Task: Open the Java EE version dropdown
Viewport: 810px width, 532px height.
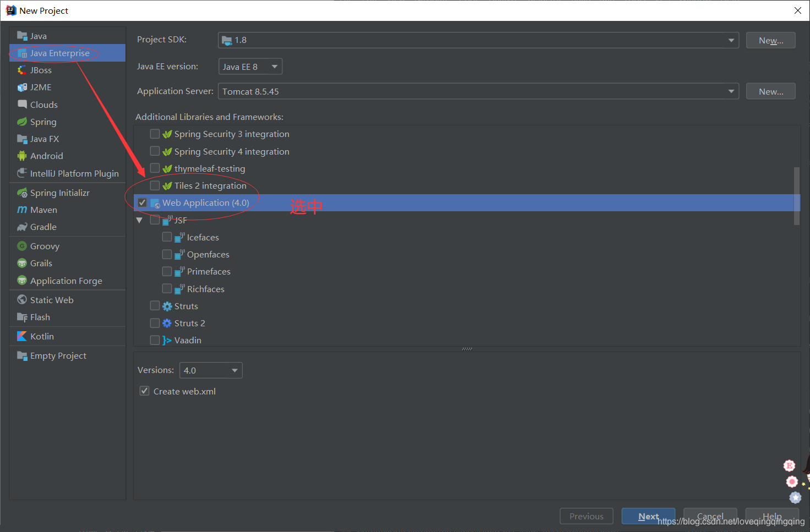Action: tap(250, 67)
